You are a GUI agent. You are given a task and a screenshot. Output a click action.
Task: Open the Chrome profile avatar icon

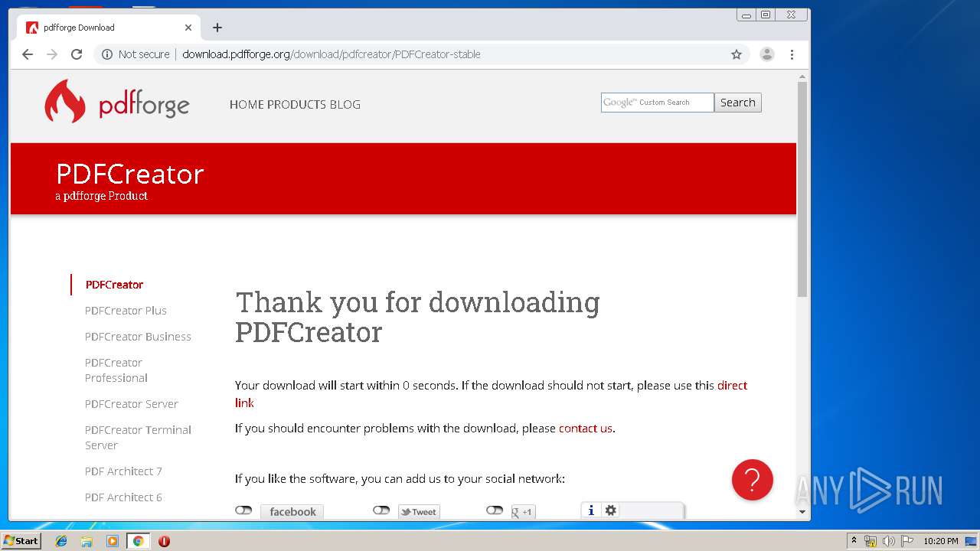pos(766,54)
